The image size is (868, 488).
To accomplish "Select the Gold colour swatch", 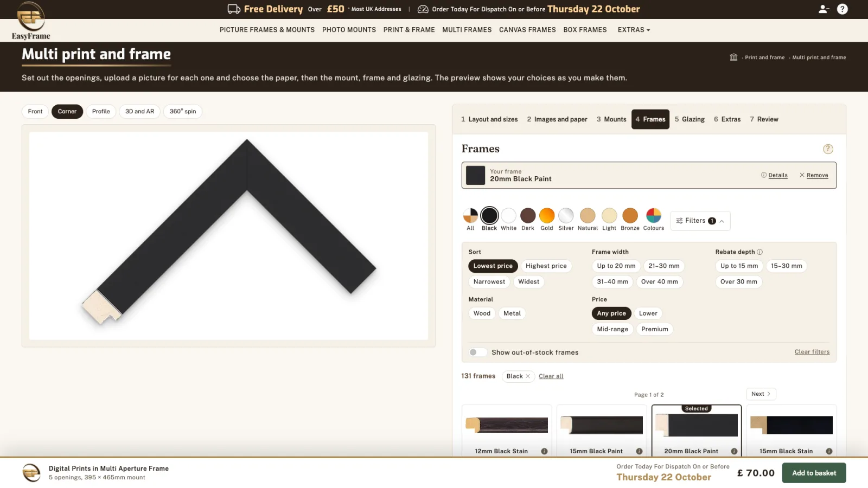I will click(x=547, y=216).
